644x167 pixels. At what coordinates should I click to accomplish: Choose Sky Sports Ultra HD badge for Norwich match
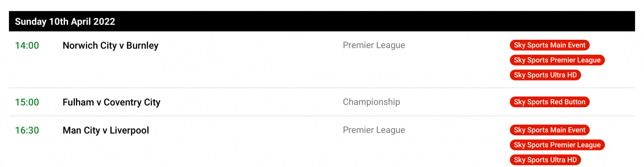[x=545, y=75]
